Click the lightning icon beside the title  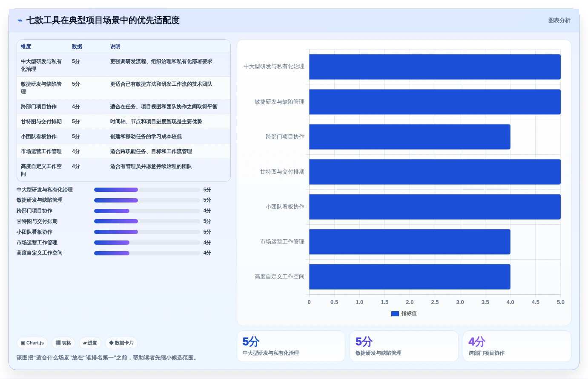(20, 20)
